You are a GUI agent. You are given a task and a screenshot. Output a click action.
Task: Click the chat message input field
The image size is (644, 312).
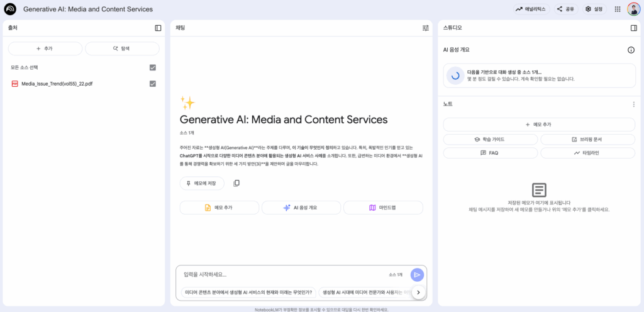click(x=283, y=274)
